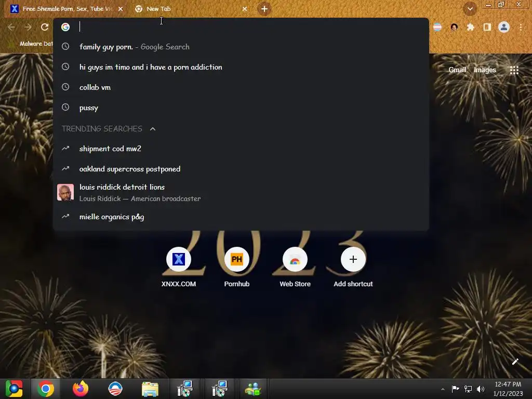
Task: Click the Chrome taskbar icon
Action: click(x=46, y=389)
